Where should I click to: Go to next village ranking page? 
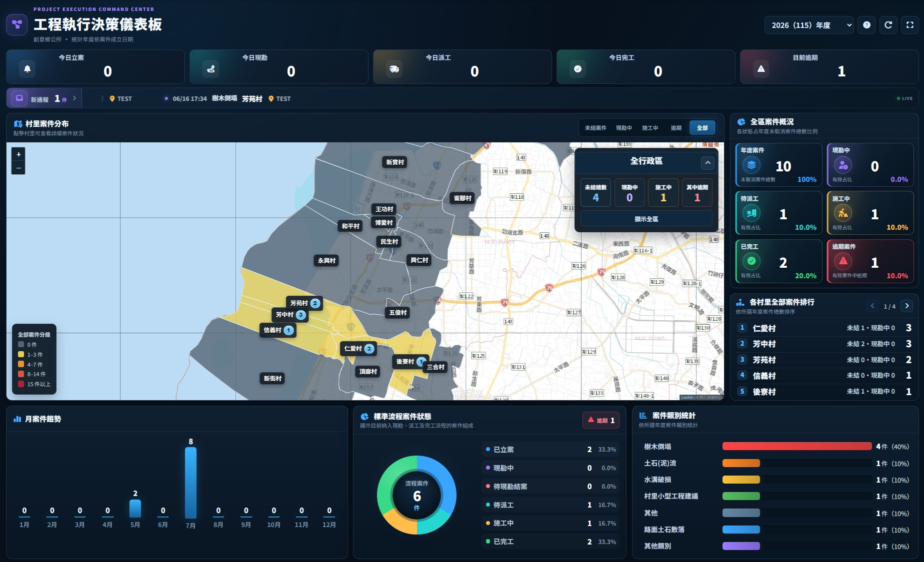tap(906, 306)
